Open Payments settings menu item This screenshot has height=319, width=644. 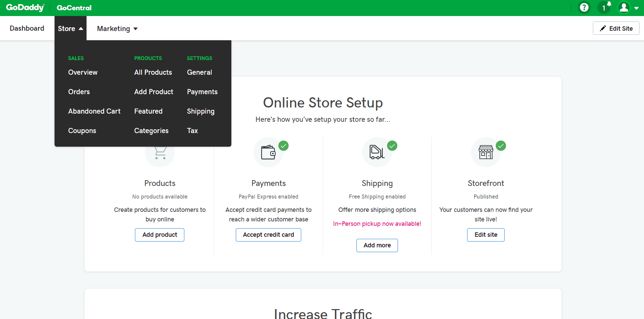click(x=202, y=92)
